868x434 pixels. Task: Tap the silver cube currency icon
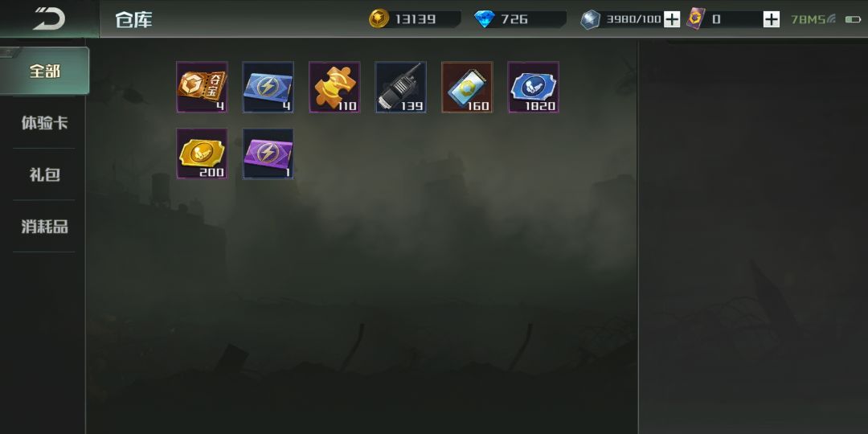pos(590,19)
